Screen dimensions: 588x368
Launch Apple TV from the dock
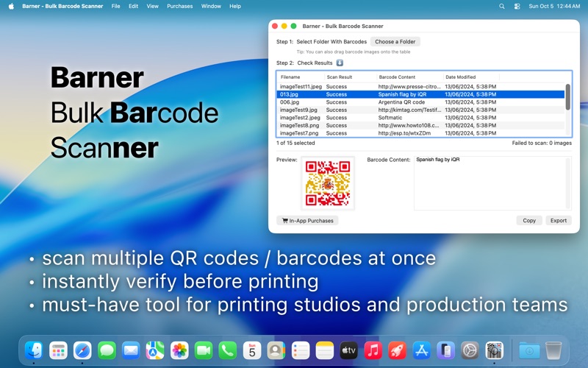[348, 351]
